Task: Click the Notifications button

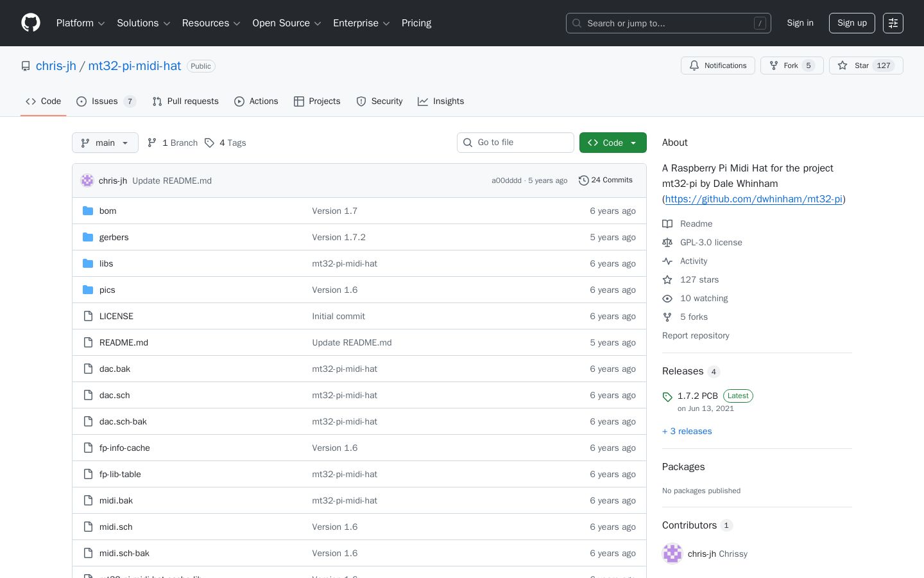Action: 718,66
